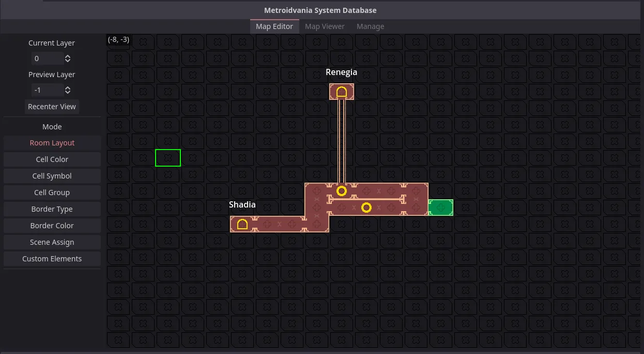The height and width of the screenshot is (354, 644).
Task: Click the arch icon in the Shadia room
Action: pyautogui.click(x=242, y=224)
